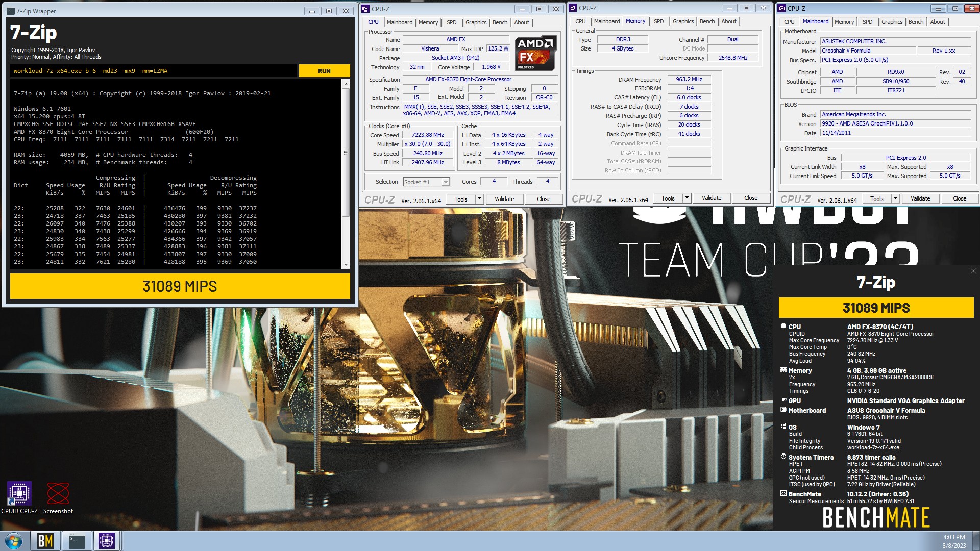
Task: Click Close in CPU-Z CPU window
Action: 544,199
